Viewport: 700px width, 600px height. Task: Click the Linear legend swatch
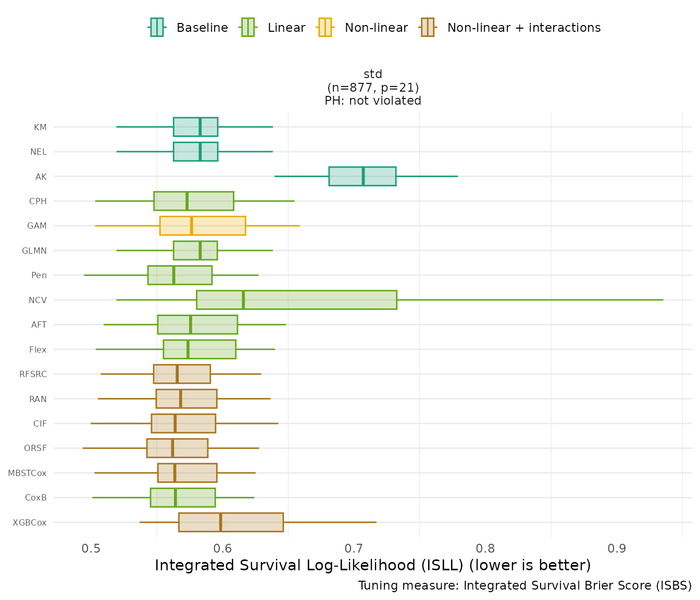[x=247, y=28]
